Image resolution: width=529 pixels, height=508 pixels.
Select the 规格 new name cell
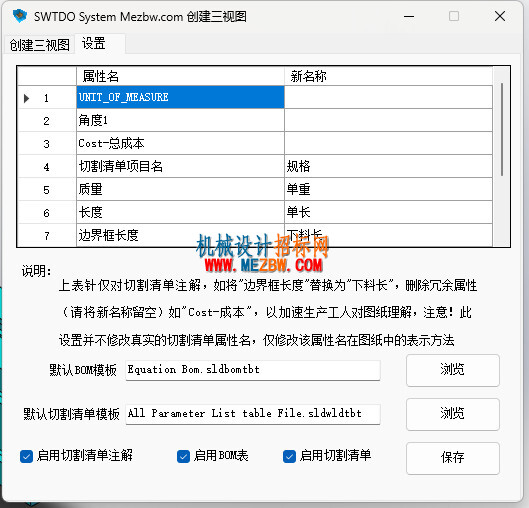click(388, 166)
